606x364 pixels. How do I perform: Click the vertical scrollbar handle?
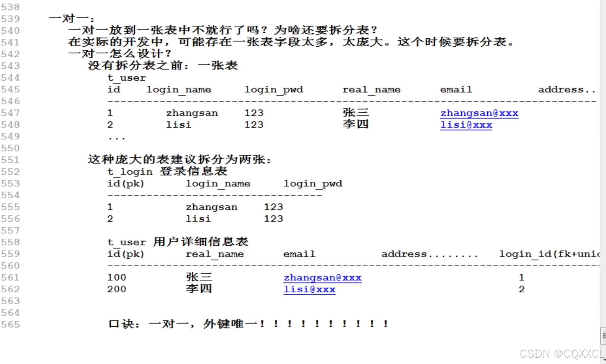click(x=603, y=336)
